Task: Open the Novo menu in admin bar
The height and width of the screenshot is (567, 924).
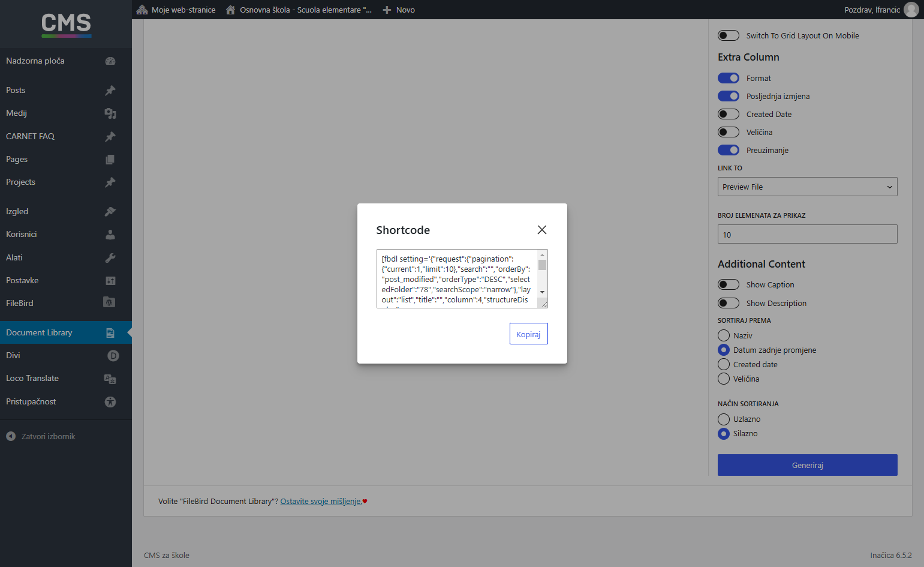Action: click(x=399, y=10)
